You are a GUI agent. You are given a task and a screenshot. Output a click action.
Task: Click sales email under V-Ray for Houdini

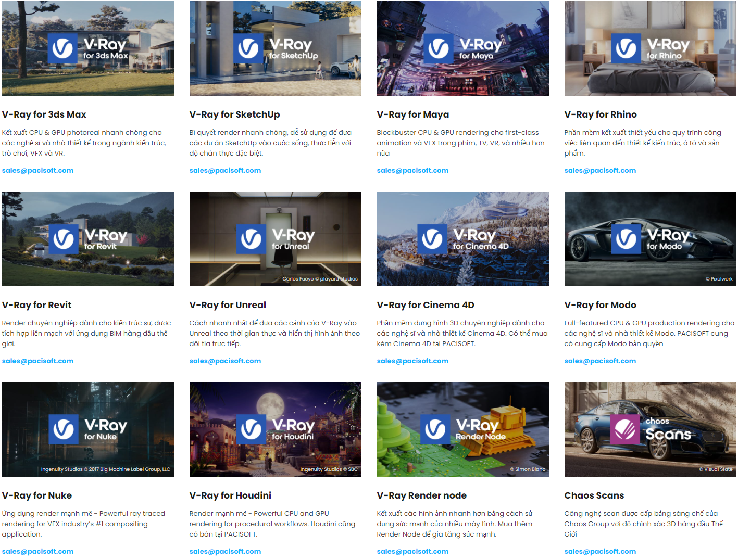225,551
